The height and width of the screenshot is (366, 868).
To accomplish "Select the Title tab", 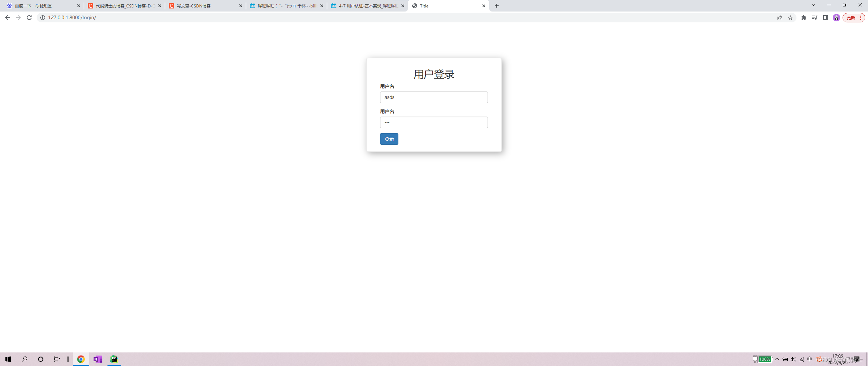I will point(449,6).
